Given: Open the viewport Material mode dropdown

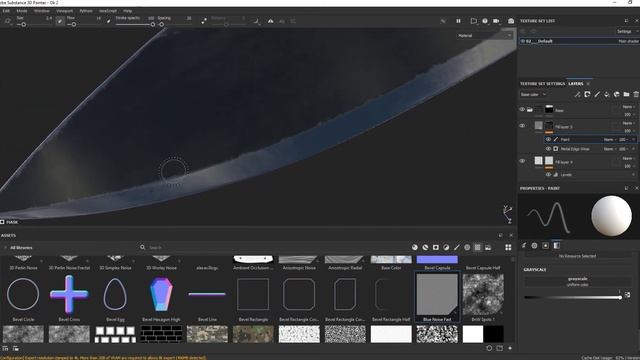Looking at the screenshot, I should (x=484, y=36).
